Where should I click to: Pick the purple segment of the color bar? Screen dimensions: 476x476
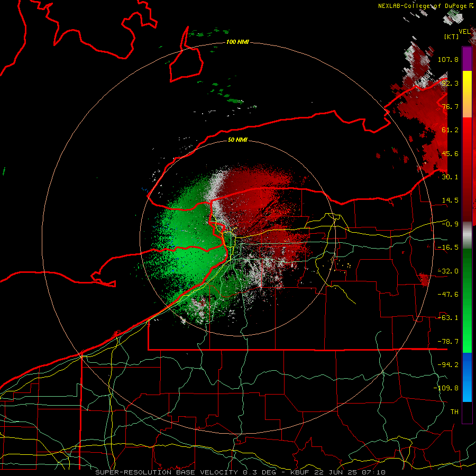pos(467,59)
